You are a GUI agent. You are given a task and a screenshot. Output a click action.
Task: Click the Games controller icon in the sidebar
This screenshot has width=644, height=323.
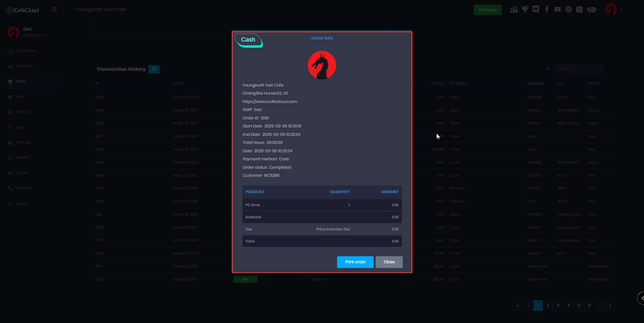pyautogui.click(x=10, y=112)
